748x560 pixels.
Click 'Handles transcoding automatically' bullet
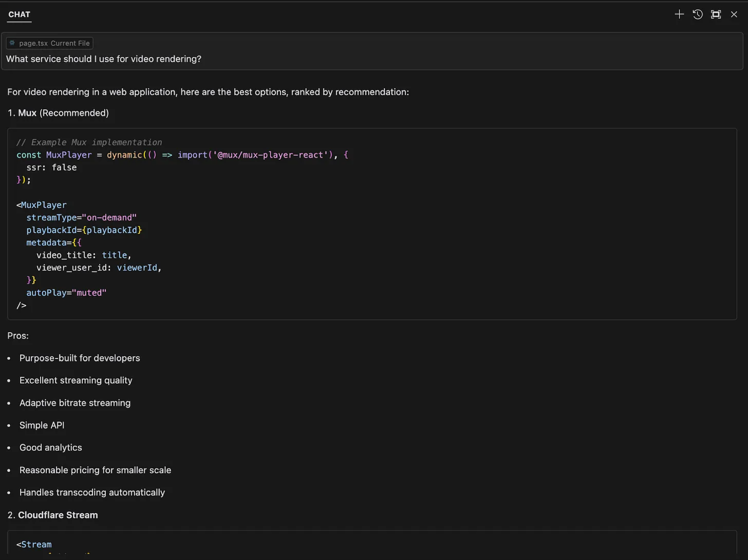coord(92,493)
